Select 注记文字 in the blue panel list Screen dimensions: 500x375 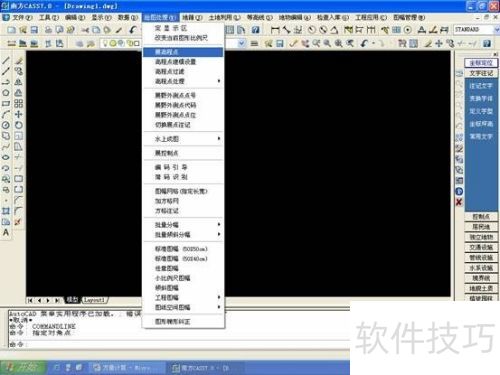click(x=481, y=86)
